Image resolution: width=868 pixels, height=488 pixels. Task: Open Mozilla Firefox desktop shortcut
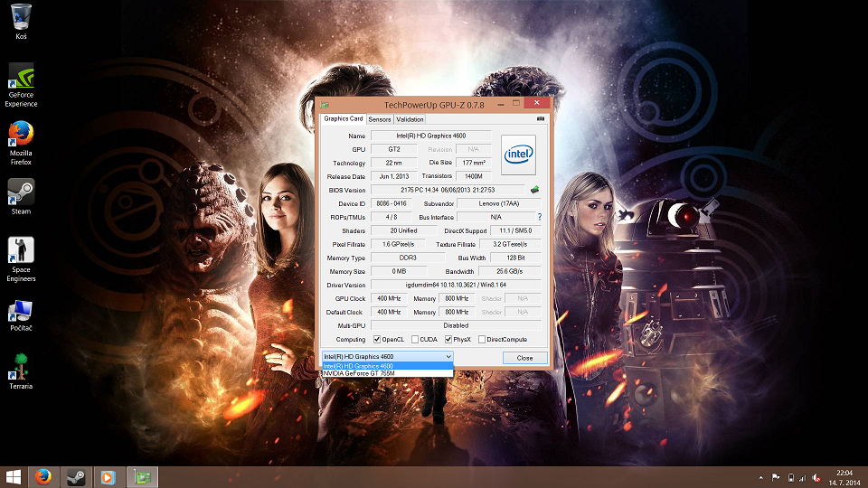tap(21, 144)
